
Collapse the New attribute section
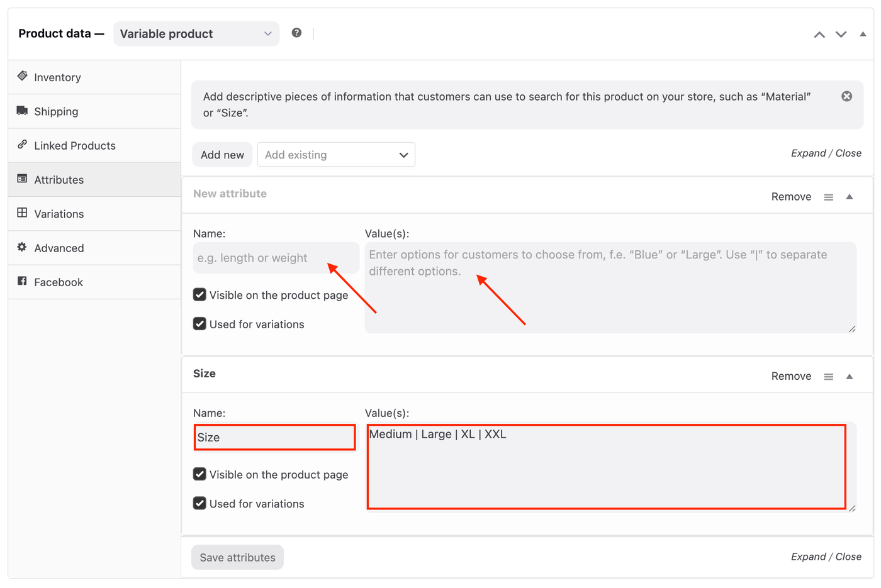(850, 197)
